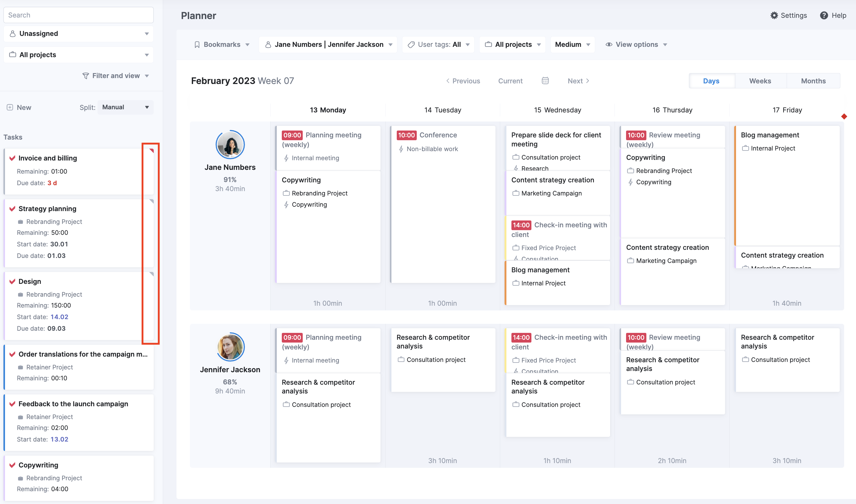Toggle the checkmark on Order translations task

[12, 354]
